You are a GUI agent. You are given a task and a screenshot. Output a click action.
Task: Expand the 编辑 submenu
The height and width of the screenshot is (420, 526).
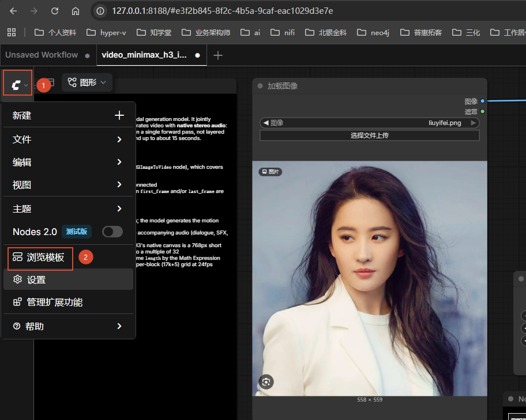pyautogui.click(x=69, y=162)
